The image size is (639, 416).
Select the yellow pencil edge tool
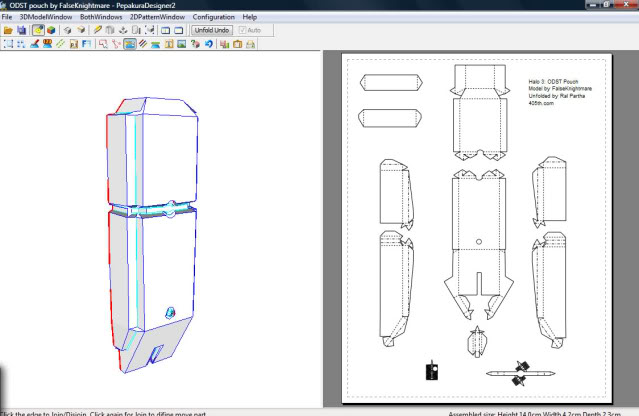[97, 30]
